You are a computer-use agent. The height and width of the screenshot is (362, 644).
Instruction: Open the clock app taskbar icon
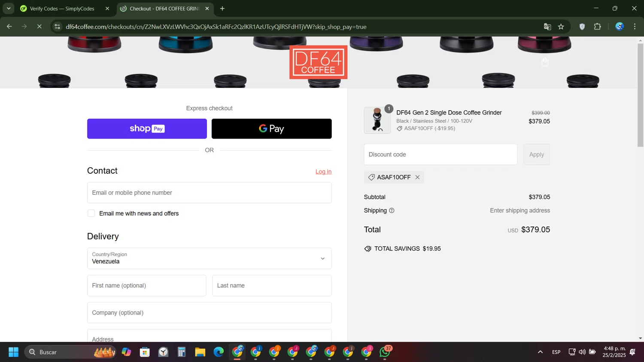point(163,352)
